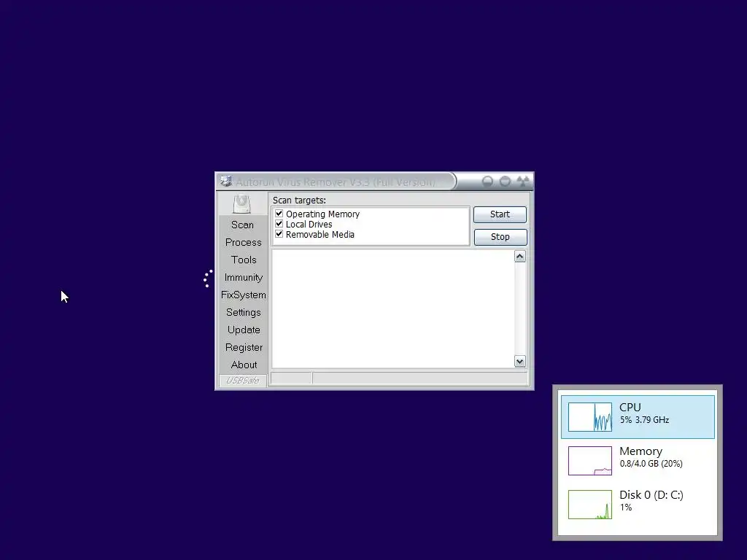The height and width of the screenshot is (560, 747).
Task: Click inside the empty scan results box
Action: [393, 308]
